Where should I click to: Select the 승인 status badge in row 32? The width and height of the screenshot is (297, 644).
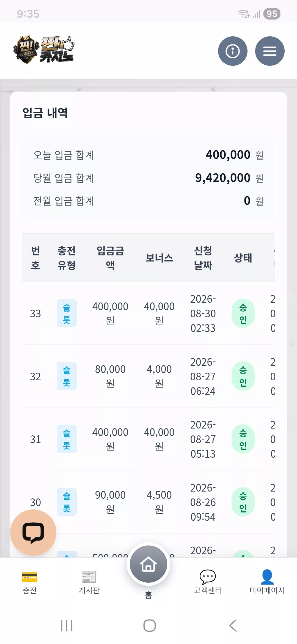243,376
